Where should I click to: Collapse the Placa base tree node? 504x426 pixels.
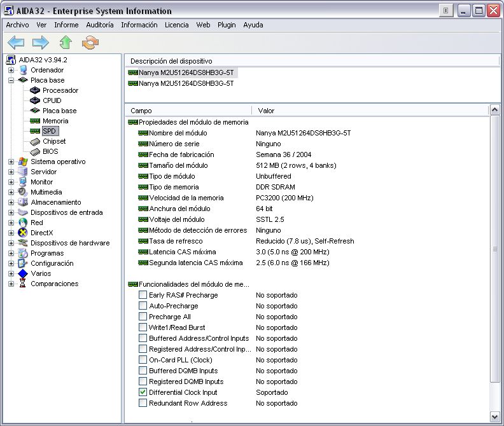(x=11, y=80)
